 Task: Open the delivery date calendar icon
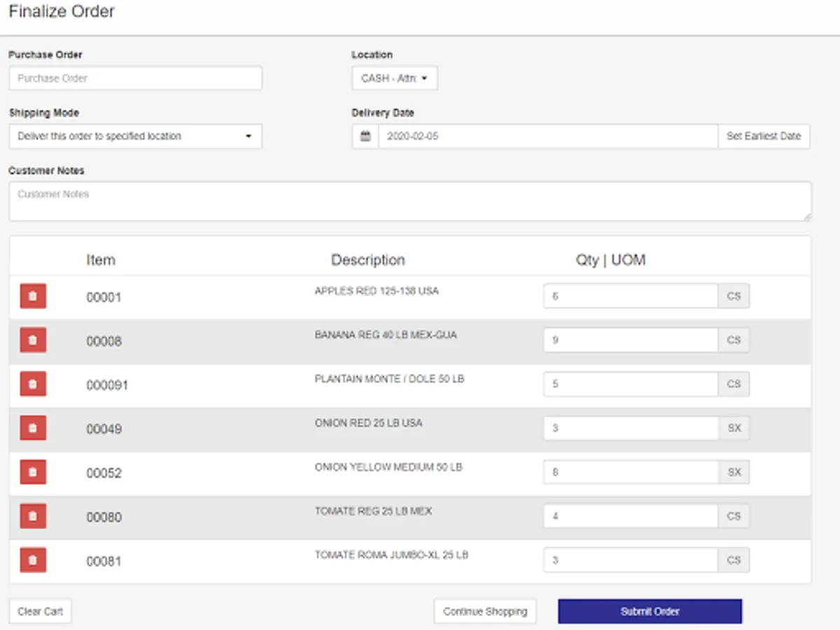[365, 136]
